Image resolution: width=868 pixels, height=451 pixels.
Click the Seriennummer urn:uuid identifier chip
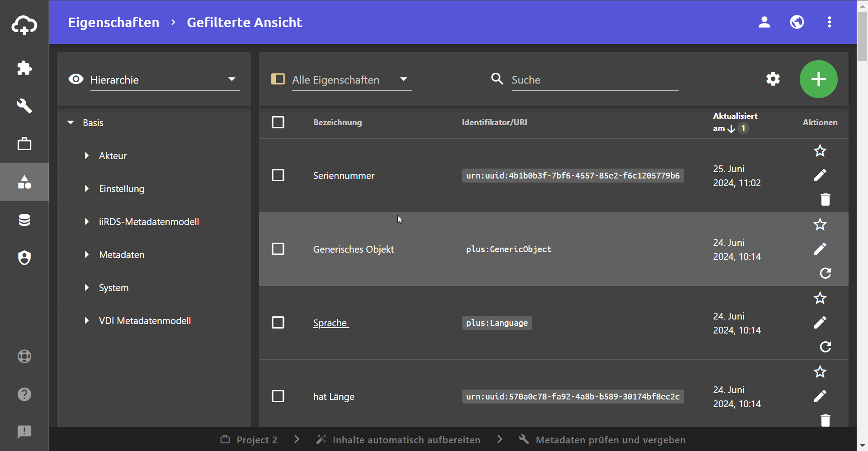tap(573, 175)
